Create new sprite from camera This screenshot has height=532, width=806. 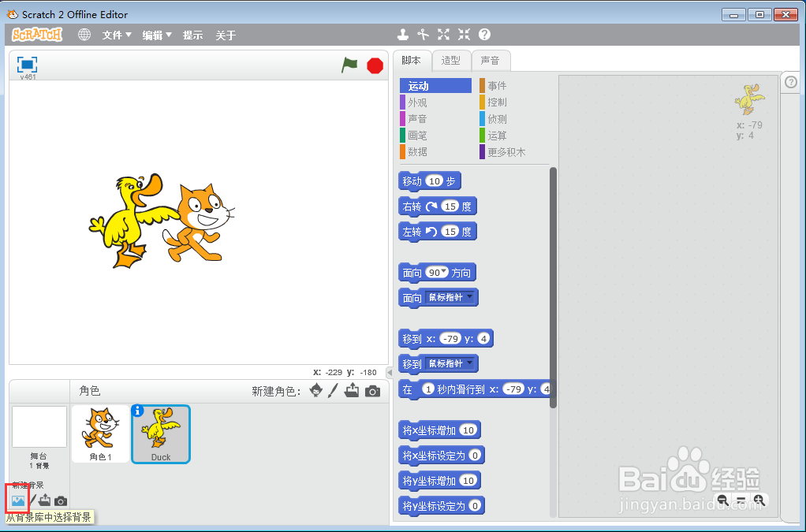(x=373, y=392)
